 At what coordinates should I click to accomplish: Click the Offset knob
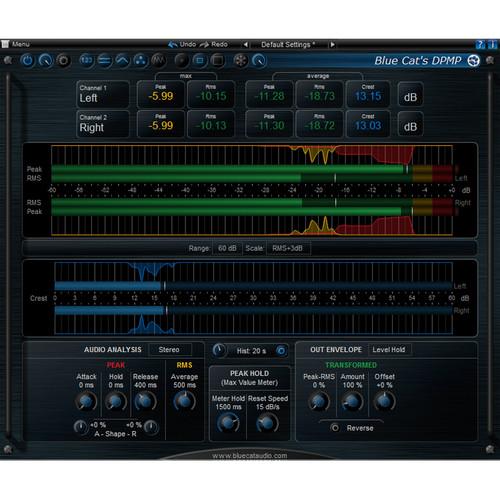(x=384, y=401)
